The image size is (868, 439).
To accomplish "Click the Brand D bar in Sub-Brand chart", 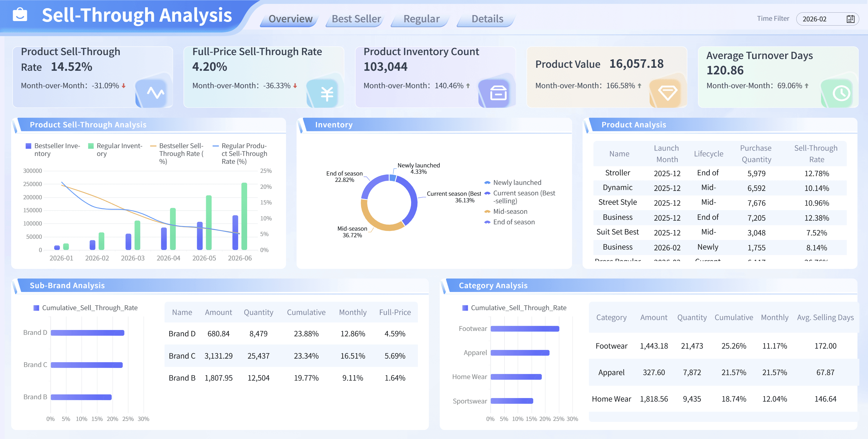I will pyautogui.click(x=88, y=333).
